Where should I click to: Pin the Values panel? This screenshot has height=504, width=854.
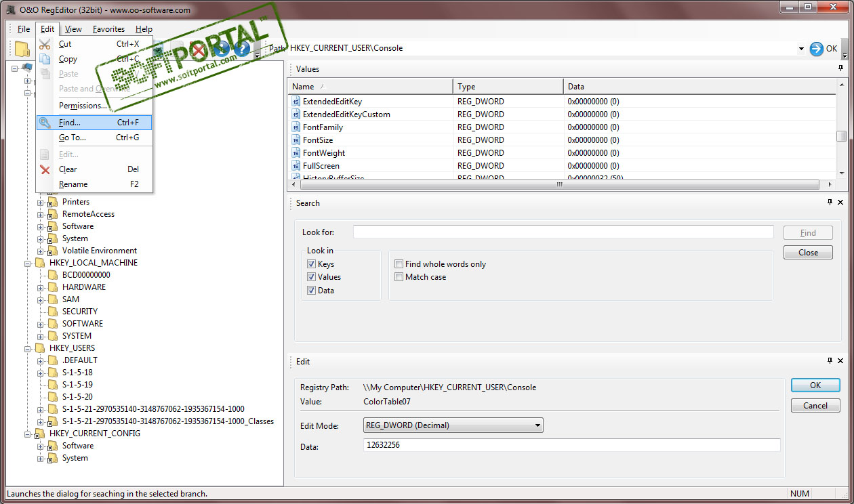841,68
